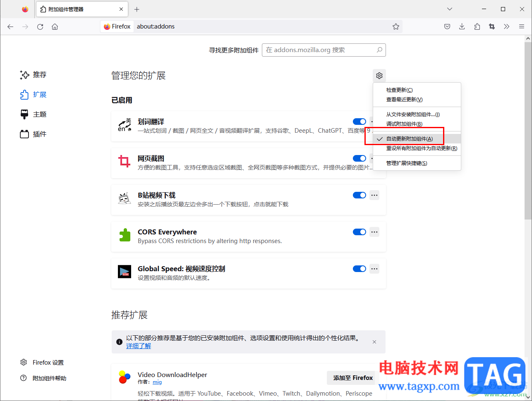532x401 pixels.
Task: Select the 扩展 sidebar category
Action: pos(34,95)
